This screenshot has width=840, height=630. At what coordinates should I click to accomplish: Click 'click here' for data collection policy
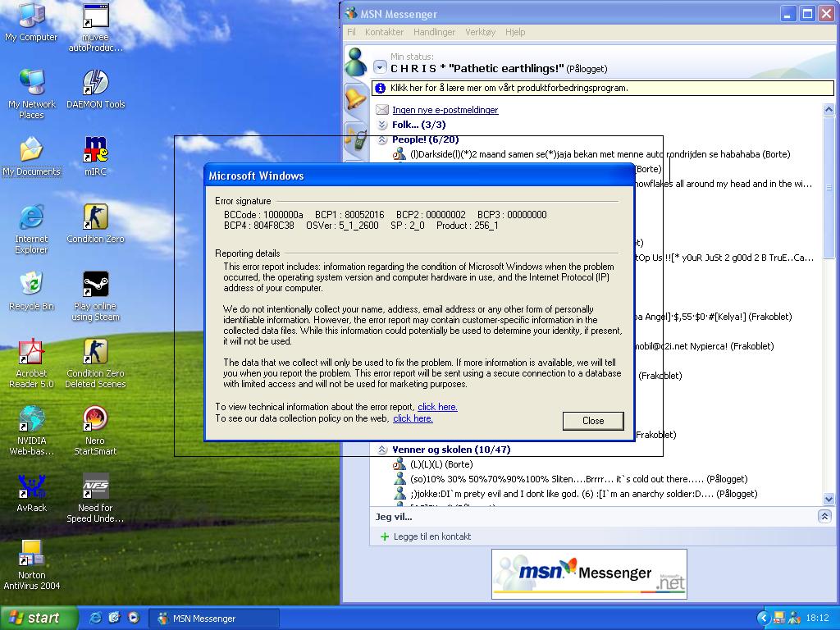tap(413, 418)
